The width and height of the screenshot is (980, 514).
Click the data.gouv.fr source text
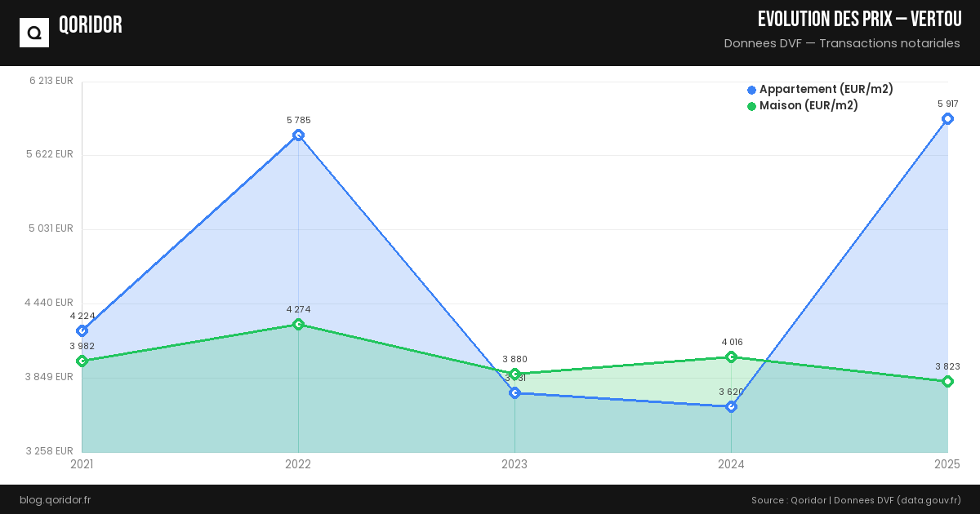tap(929, 499)
